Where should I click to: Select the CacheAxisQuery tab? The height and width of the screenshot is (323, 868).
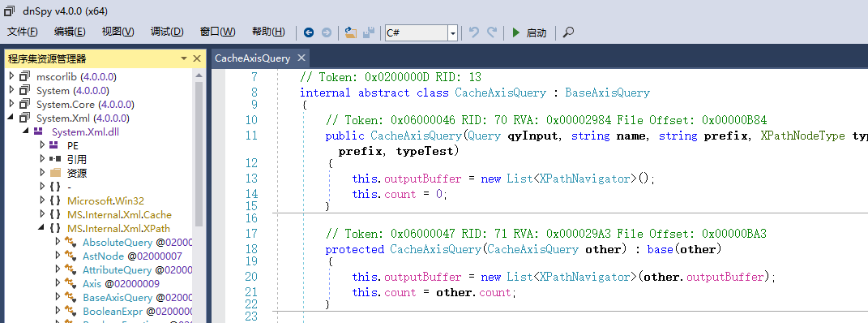click(x=252, y=58)
